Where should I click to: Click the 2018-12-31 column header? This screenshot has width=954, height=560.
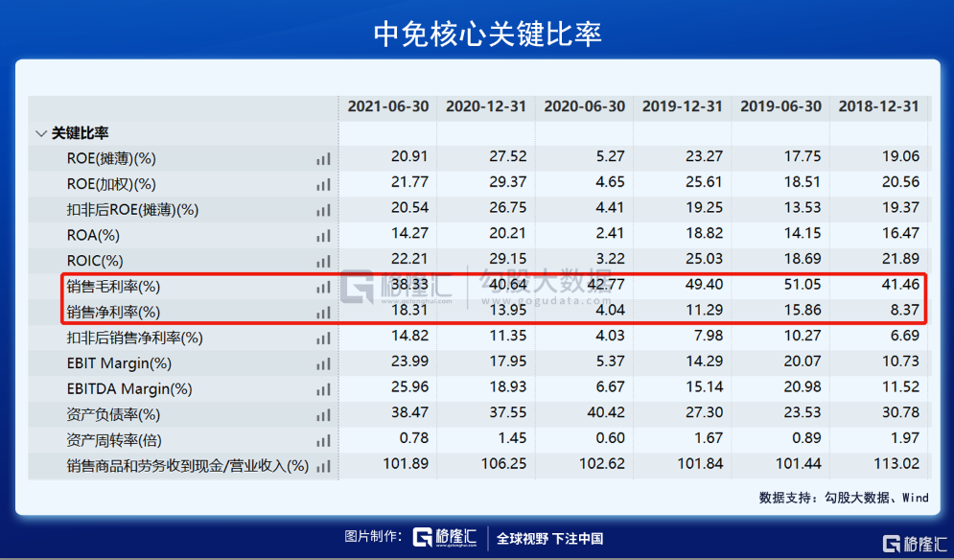(878, 106)
